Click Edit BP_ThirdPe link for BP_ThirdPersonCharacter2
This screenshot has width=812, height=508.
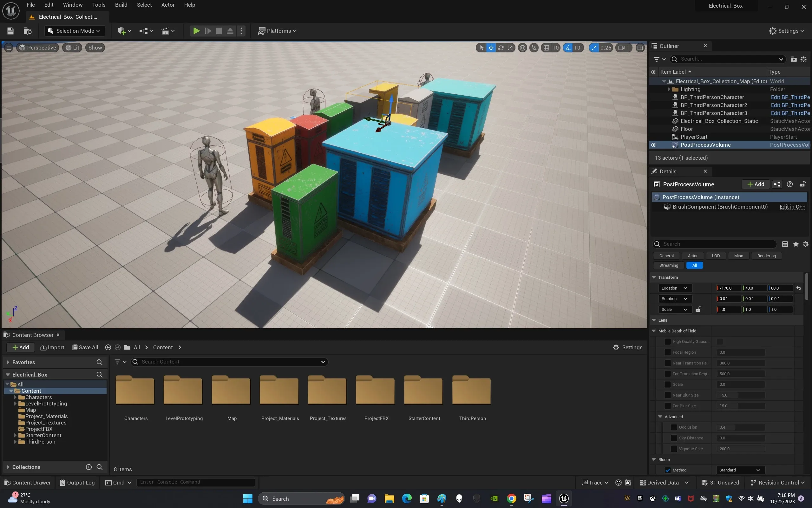point(790,105)
